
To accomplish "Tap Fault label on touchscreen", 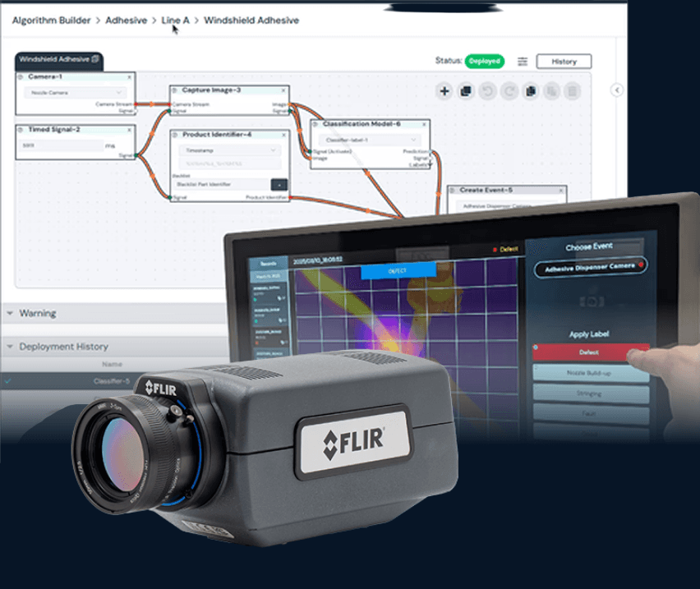I will pos(590,414).
